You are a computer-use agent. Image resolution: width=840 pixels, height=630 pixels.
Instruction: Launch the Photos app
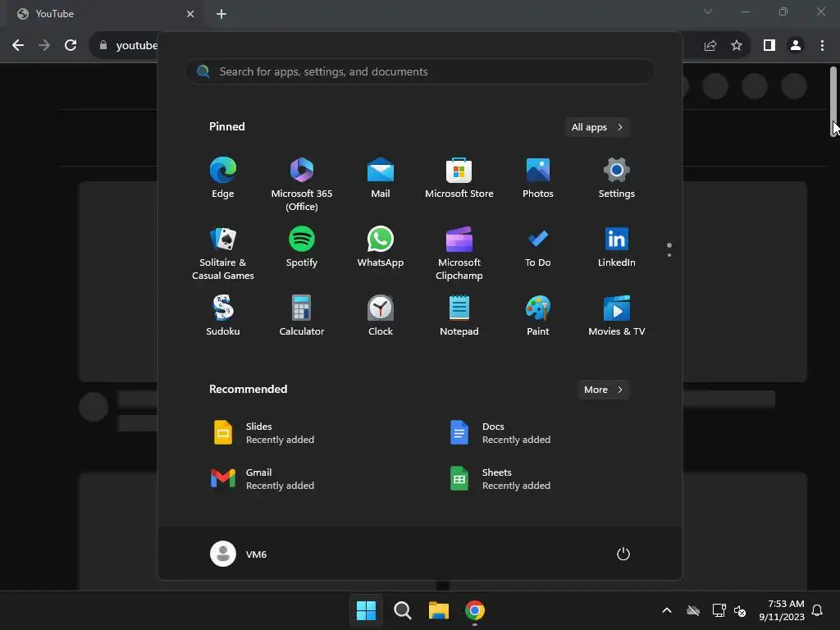(538, 178)
